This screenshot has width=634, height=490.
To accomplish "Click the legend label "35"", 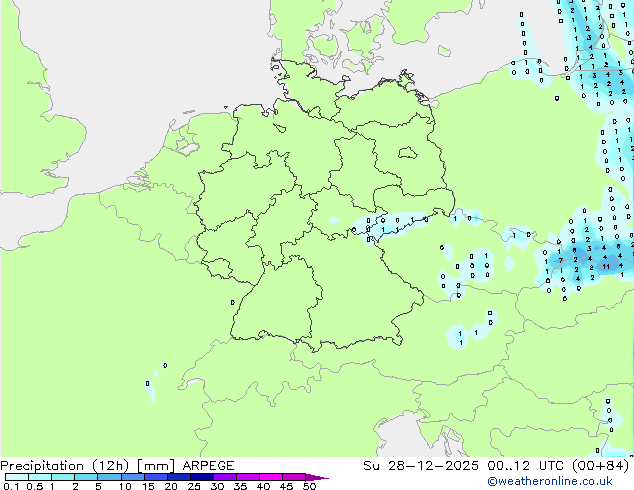I will click(240, 486).
